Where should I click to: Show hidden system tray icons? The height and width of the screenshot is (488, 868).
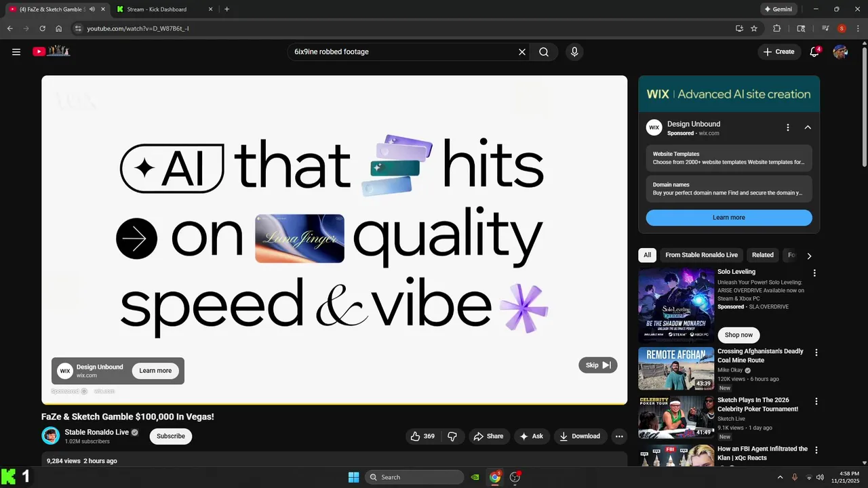click(780, 477)
